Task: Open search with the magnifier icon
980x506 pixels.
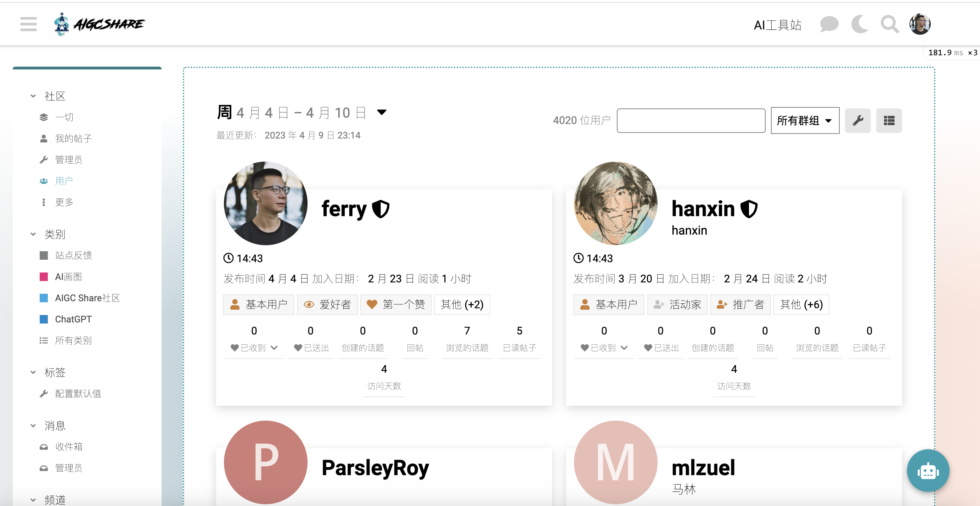Action: pos(889,24)
